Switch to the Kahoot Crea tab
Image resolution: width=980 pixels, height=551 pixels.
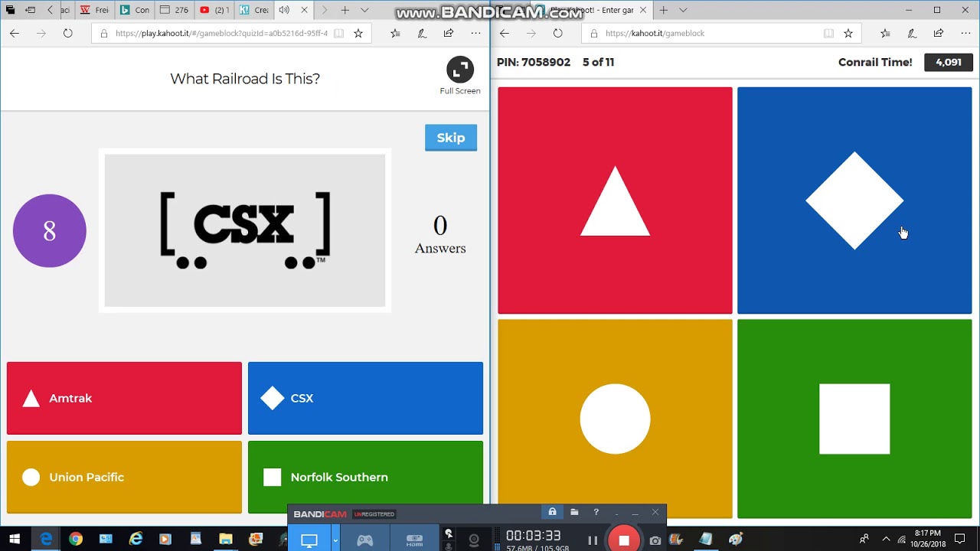tap(254, 10)
